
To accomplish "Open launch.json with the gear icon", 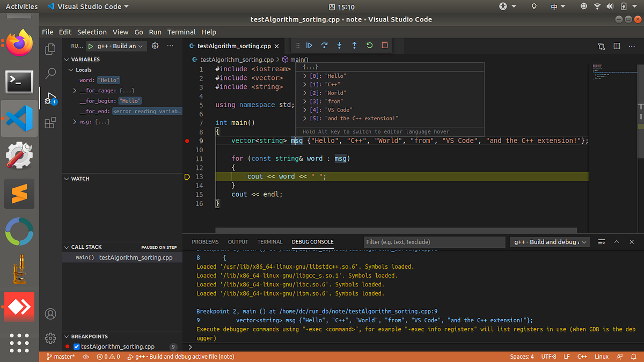I will pyautogui.click(x=156, y=46).
